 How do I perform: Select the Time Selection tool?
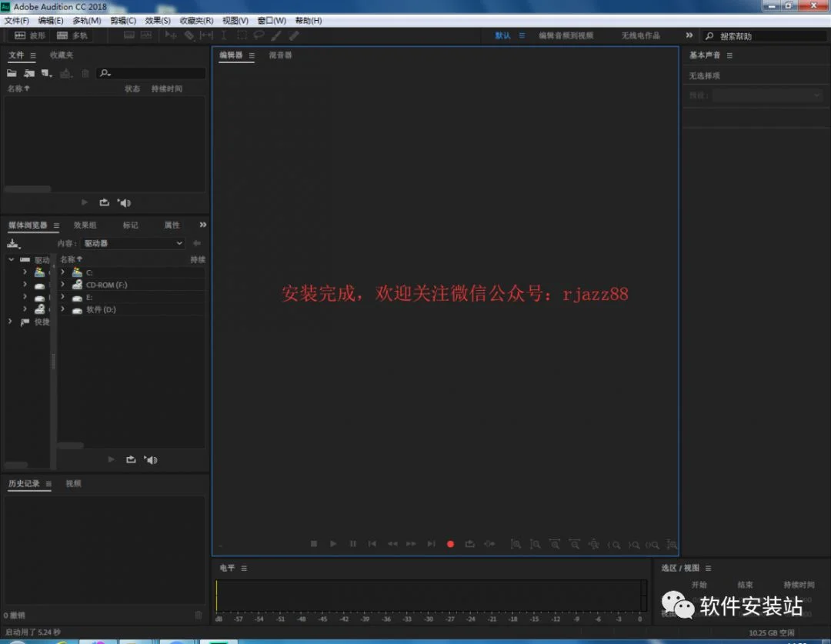coord(224,35)
